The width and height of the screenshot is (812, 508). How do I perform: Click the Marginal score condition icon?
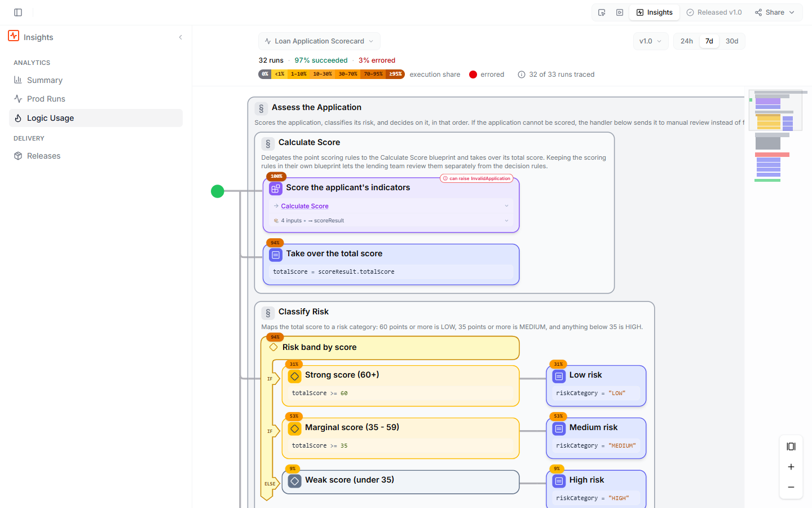click(x=294, y=428)
